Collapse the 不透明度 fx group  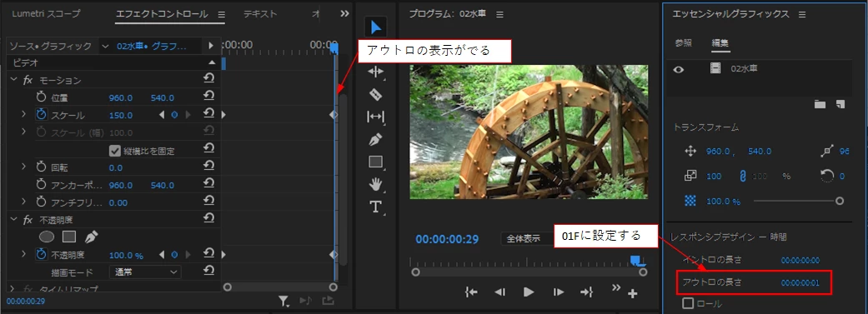14,220
